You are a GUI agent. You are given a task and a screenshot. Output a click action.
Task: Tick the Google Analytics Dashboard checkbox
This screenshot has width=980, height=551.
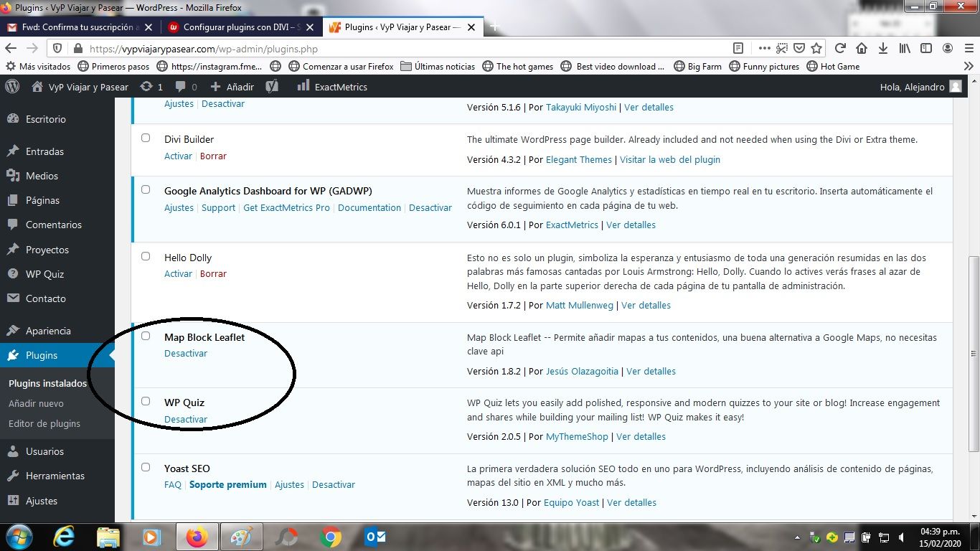coord(146,189)
